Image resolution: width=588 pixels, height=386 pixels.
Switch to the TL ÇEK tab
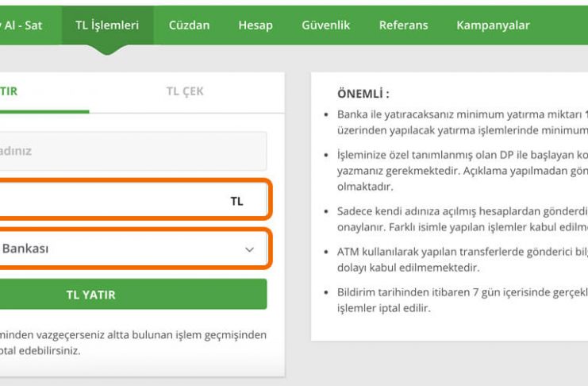coord(185,91)
